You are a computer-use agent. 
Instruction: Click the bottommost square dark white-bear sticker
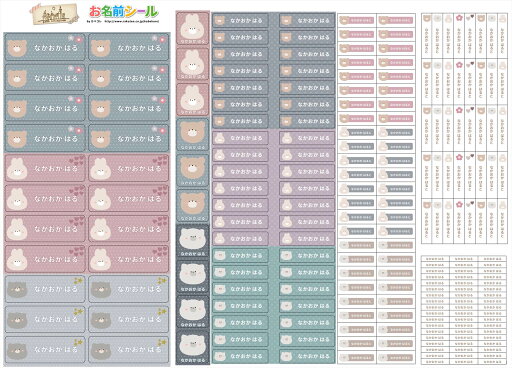[192, 347]
